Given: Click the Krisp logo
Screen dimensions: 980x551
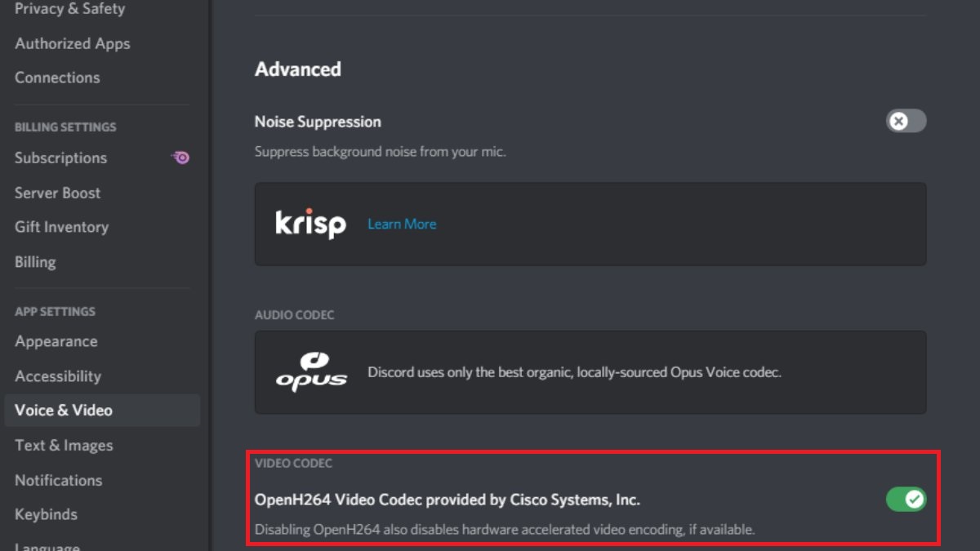Looking at the screenshot, I should pos(310,224).
